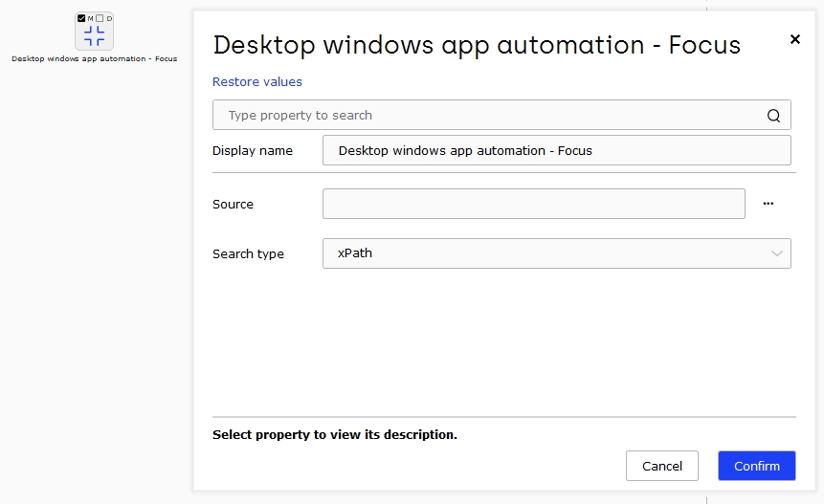
Task: Check the D checkbox on the activity tile
Action: [x=100, y=18]
